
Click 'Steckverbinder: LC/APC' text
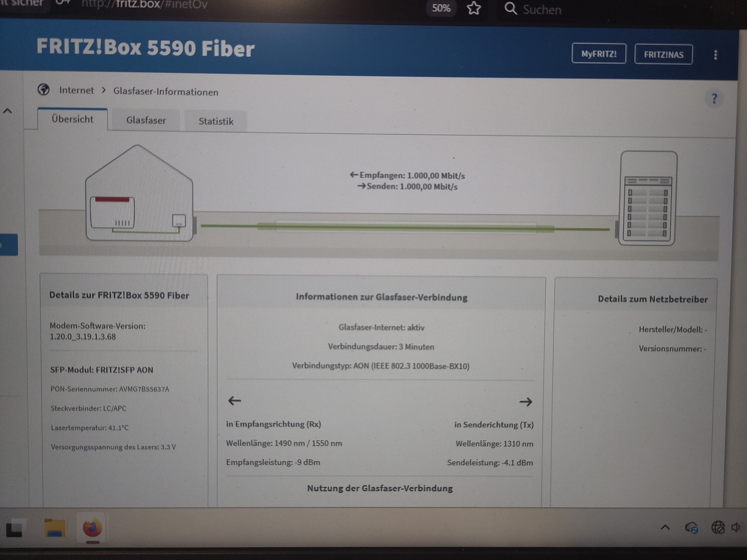[88, 408]
